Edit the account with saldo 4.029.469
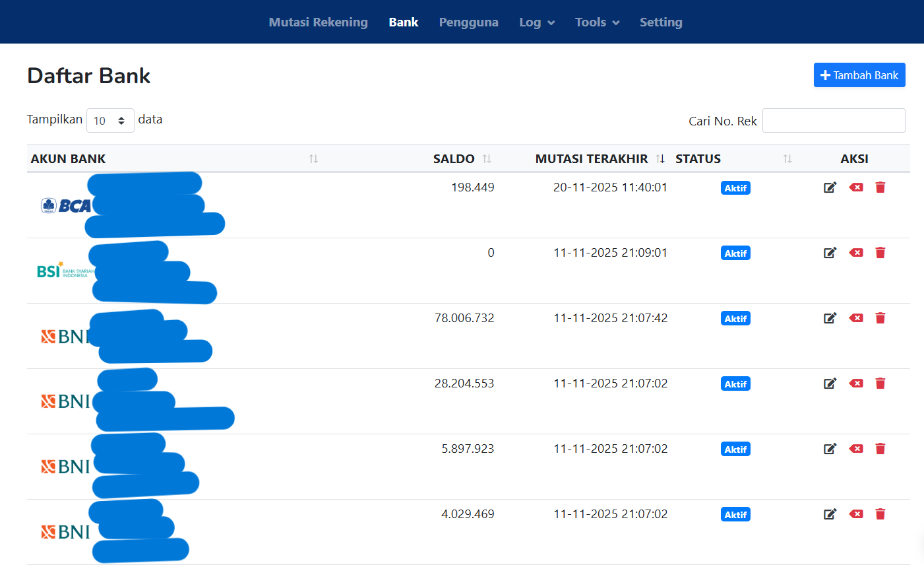Viewport: 924px width, 565px height. pyautogui.click(x=830, y=514)
